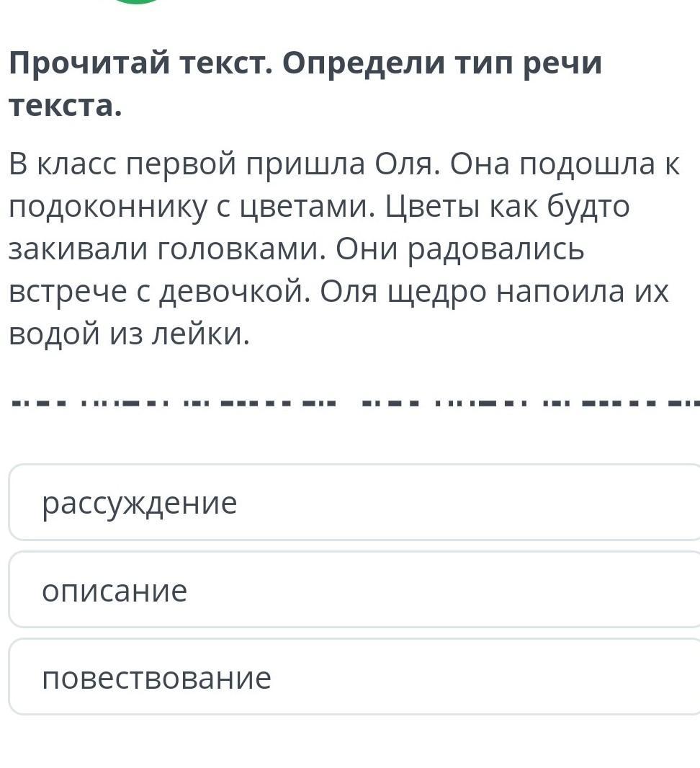
Task: Click the word "текста." in the heading
Action: 66,106
